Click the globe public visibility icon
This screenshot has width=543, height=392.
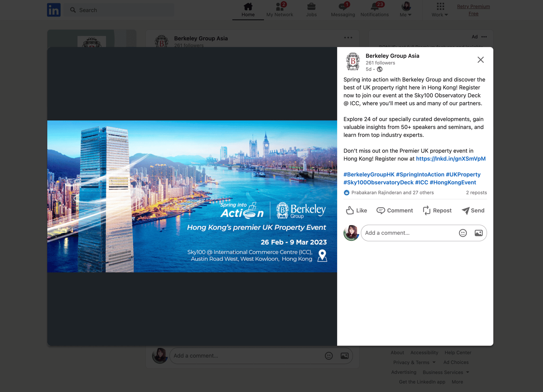click(380, 69)
